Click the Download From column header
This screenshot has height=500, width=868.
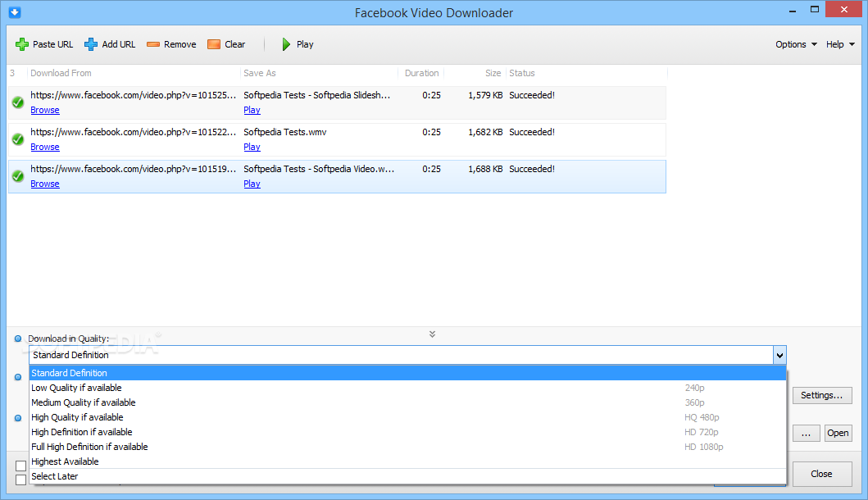(x=61, y=73)
